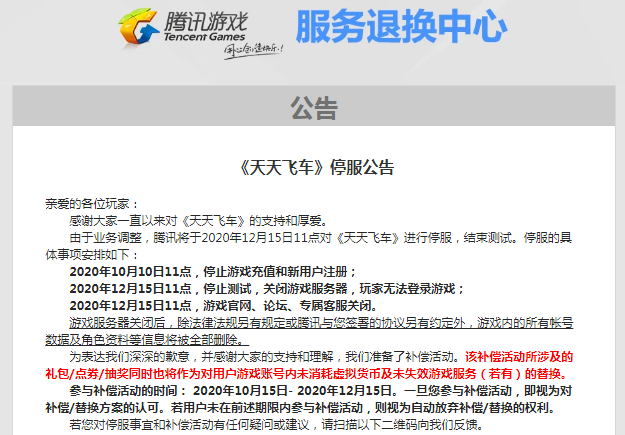Click the underlined line starting 游戏服务器关闭后
The height and width of the screenshot is (435, 625).
[x=321, y=323]
